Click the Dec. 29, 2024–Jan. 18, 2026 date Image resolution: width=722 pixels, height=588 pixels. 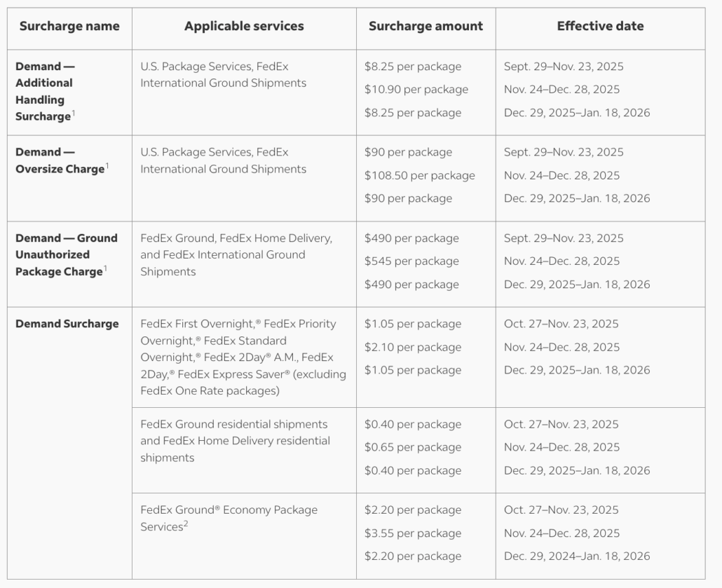577,556
